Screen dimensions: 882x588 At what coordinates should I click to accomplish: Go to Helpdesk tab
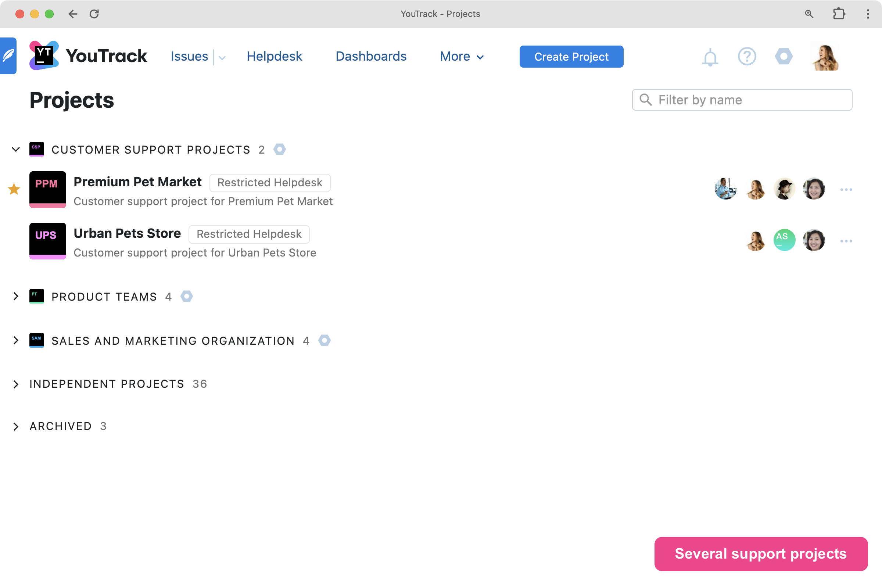[x=274, y=57]
